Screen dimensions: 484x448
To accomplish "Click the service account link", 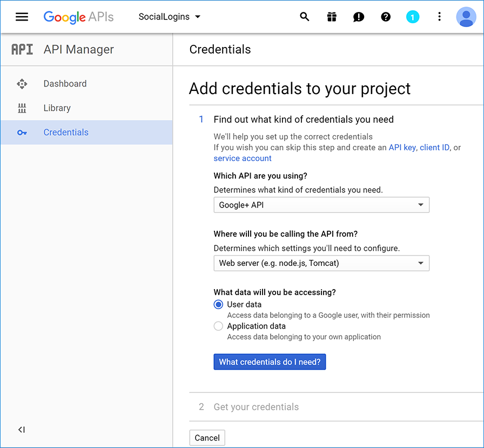I will [x=242, y=158].
